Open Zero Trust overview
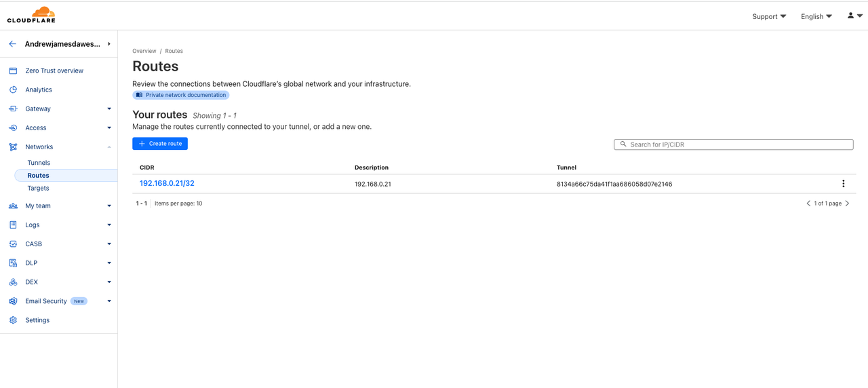Image resolution: width=868 pixels, height=388 pixels. [54, 71]
